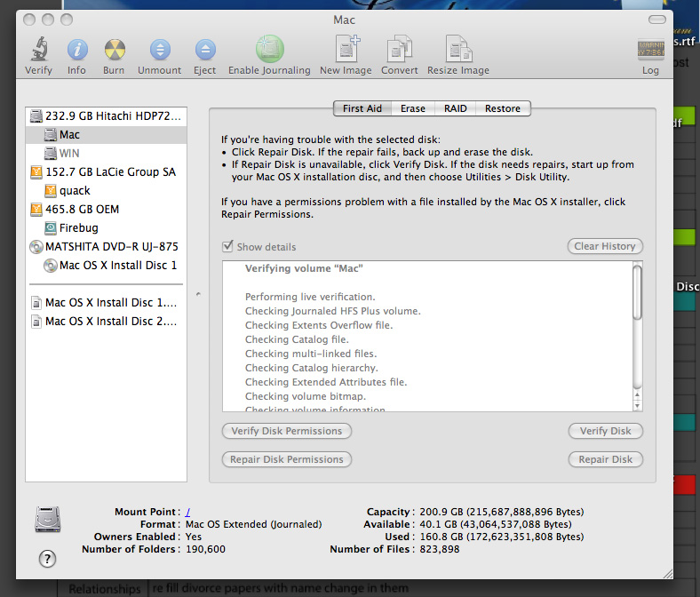The image size is (700, 597).
Task: Toggle the Show details checkbox
Action: [227, 246]
